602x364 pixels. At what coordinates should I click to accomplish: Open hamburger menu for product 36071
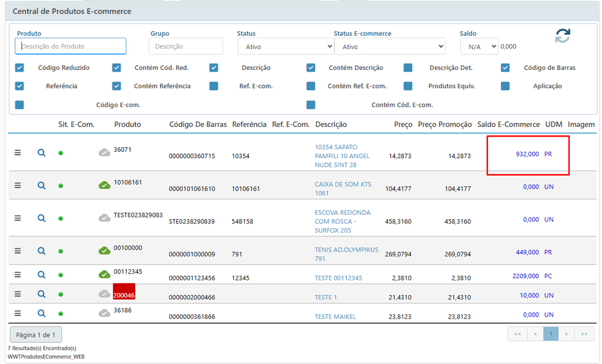(x=18, y=153)
